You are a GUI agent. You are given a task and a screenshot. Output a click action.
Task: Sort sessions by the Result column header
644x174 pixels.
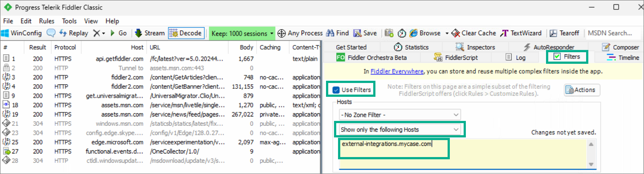37,47
